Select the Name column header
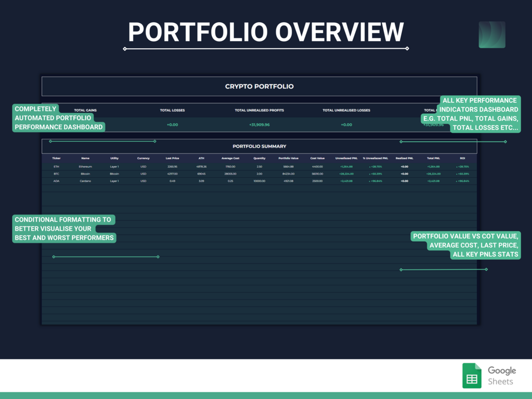Screen dimensions: 532x399 [85, 158]
